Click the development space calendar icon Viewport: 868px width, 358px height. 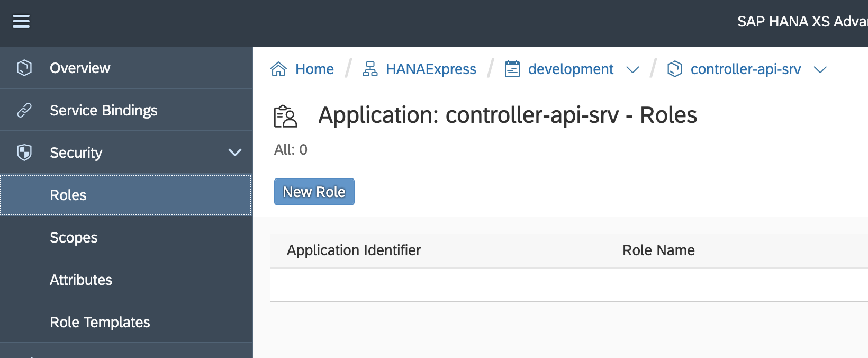(x=512, y=69)
